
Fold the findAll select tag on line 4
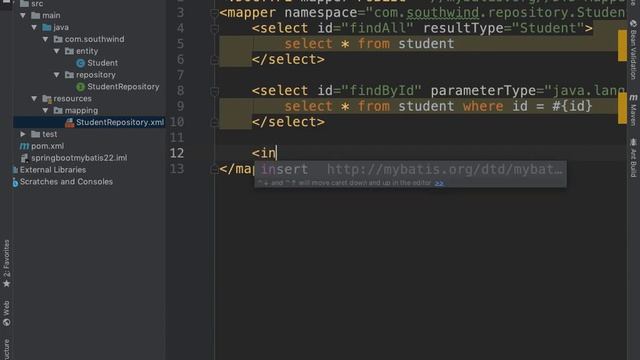point(214,29)
